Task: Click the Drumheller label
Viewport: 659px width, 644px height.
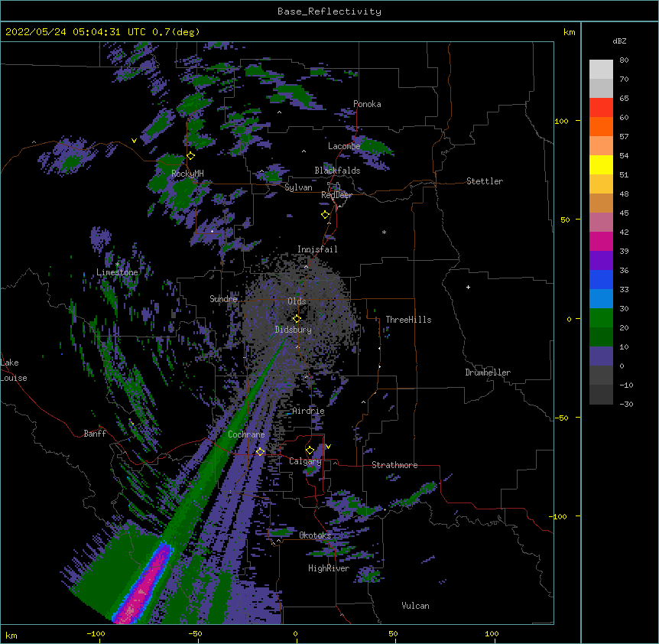Action: click(488, 372)
